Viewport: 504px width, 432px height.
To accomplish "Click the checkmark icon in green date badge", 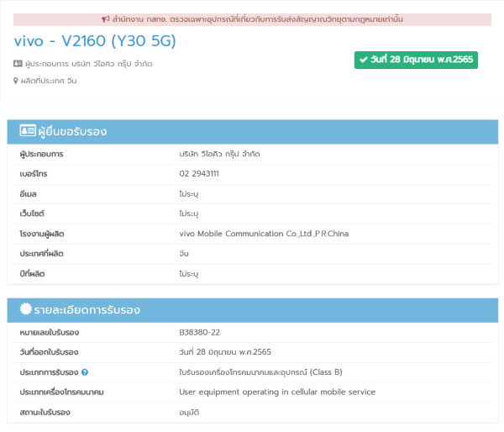I will coord(364,60).
